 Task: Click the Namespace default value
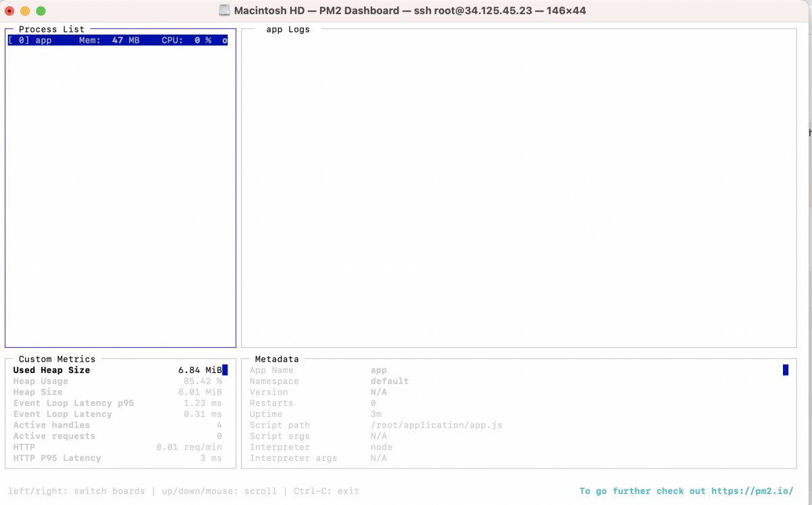pyautogui.click(x=389, y=381)
